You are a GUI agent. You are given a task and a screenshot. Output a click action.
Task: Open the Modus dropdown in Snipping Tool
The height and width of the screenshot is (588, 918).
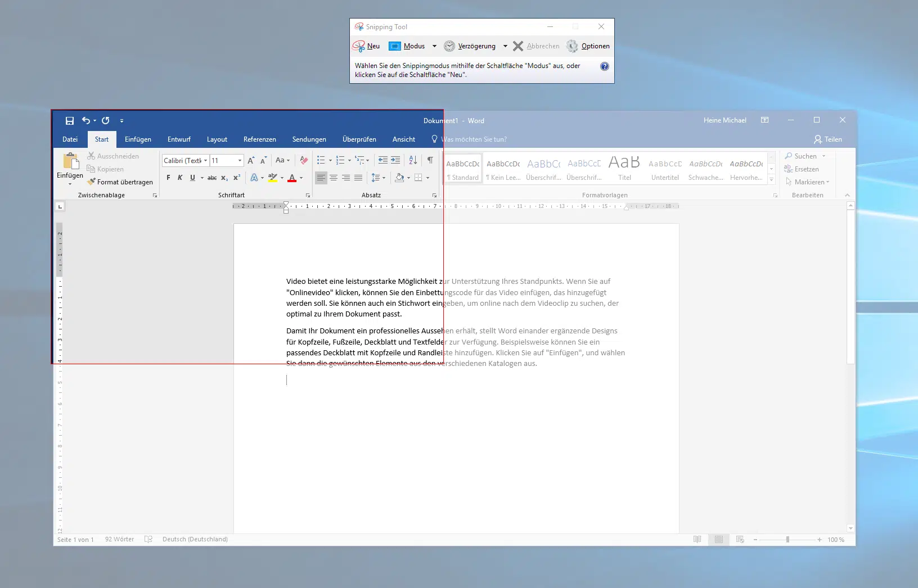[434, 46]
